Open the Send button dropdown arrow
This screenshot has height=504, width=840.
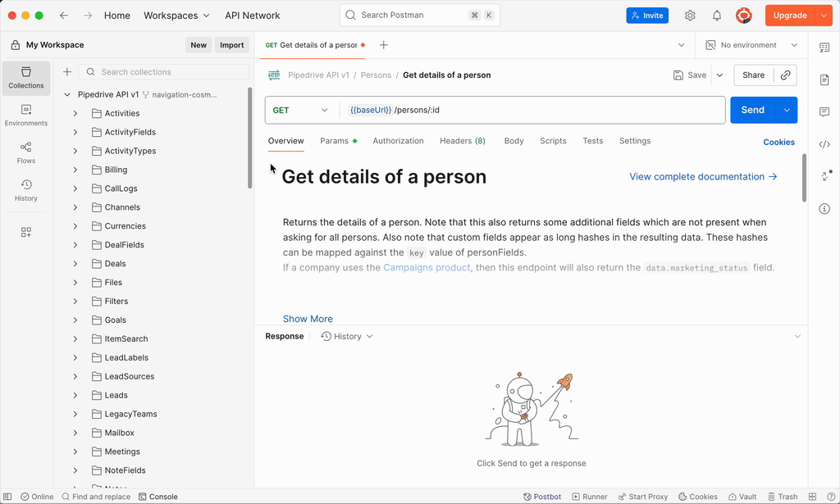point(787,110)
